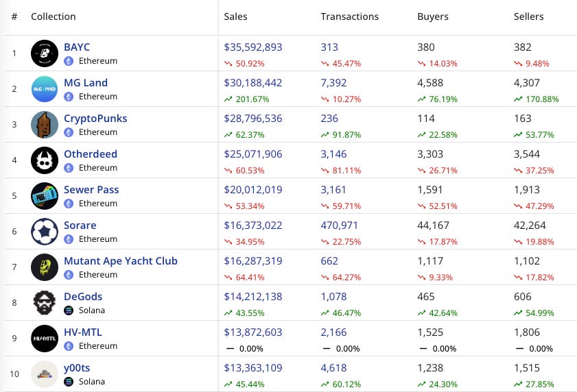Open MG Land sales value $30,188,442
Viewport: 577px width, 392px height.
253,83
